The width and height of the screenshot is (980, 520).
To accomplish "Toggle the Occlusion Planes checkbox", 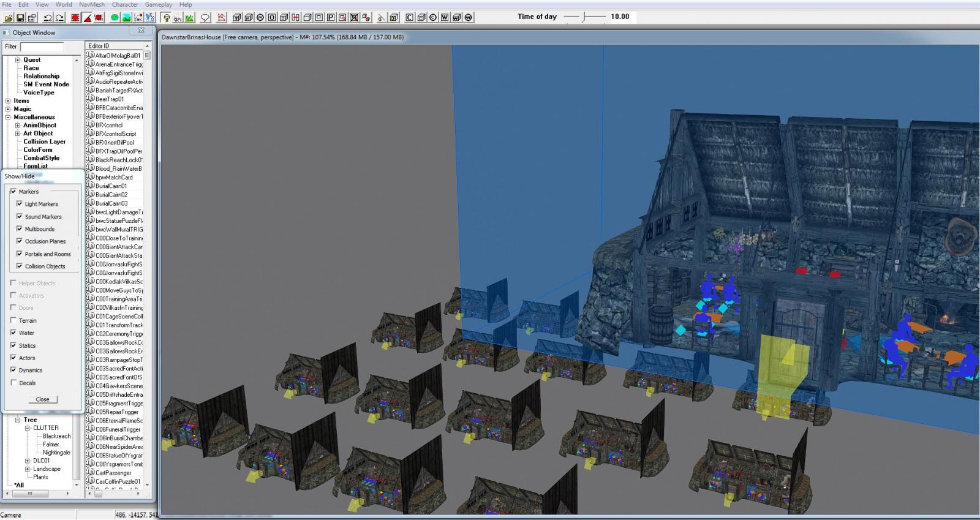I will click(x=20, y=241).
